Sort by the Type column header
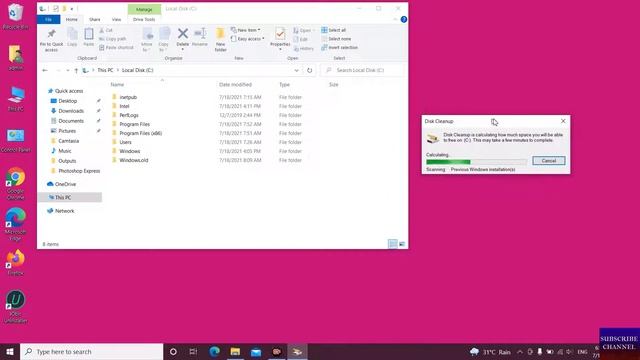The width and height of the screenshot is (640, 360). [284, 84]
